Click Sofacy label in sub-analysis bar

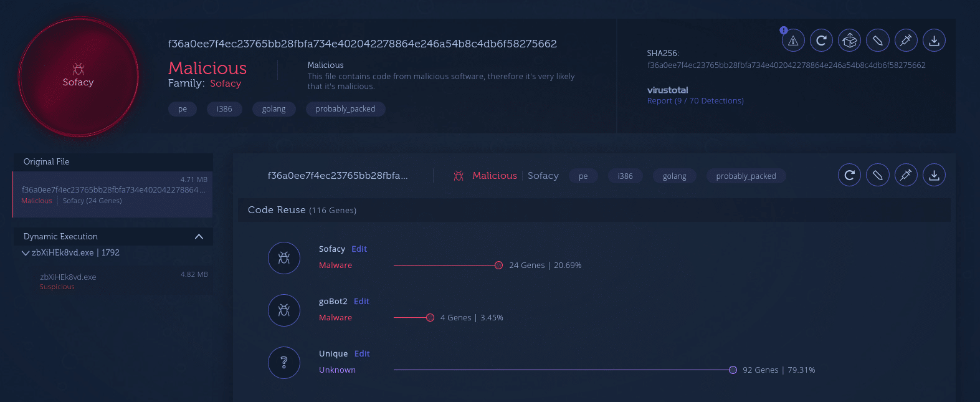click(543, 176)
